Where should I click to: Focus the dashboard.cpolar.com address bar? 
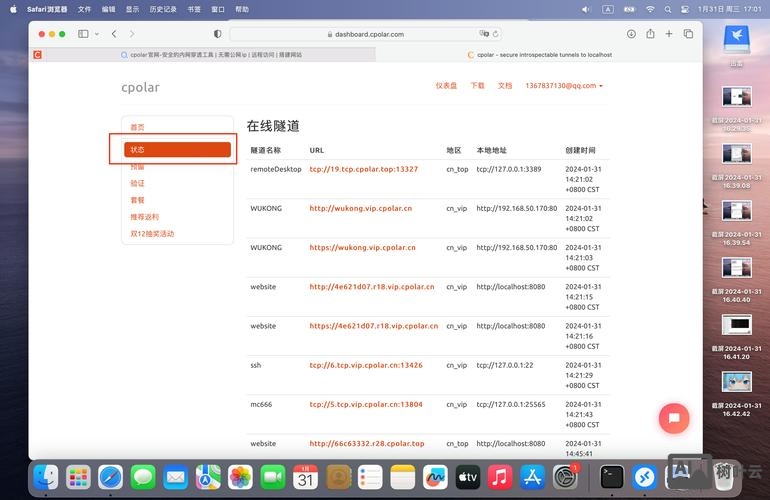tap(365, 34)
